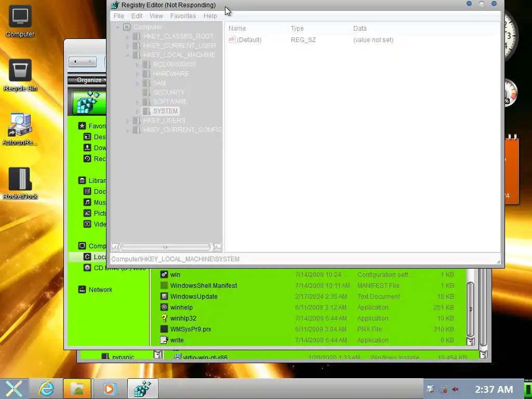Click the Explorer file list scroll-down arrow
This screenshot has height=399, width=532.
470,341
